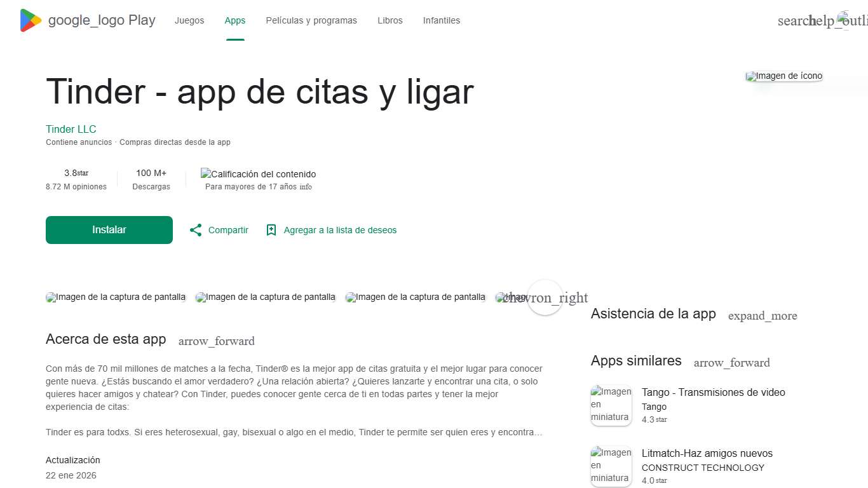The width and height of the screenshot is (868, 488).
Task: Expand Asistencia de la app section
Action: 762,315
